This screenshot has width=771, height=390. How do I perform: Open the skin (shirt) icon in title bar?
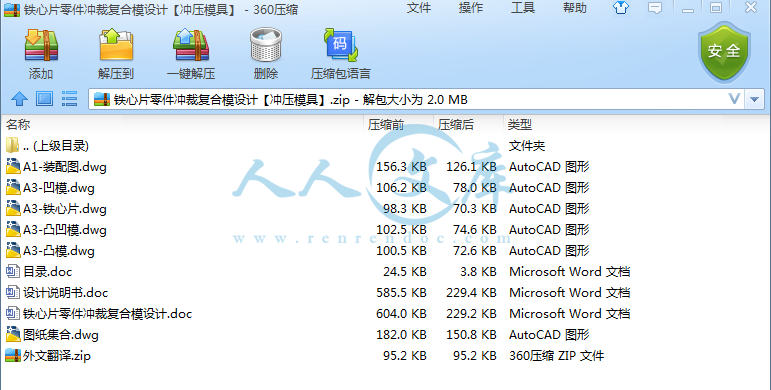pos(621,8)
